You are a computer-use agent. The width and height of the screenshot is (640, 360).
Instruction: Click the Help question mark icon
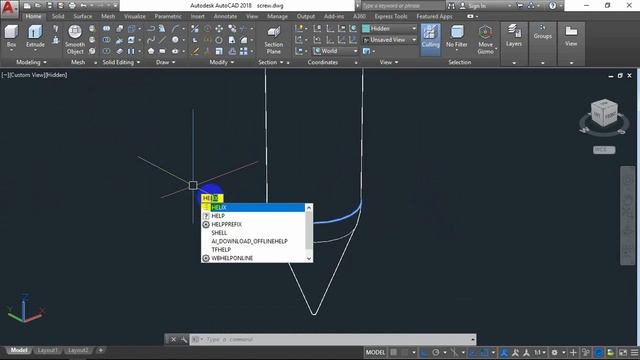(x=552, y=6)
